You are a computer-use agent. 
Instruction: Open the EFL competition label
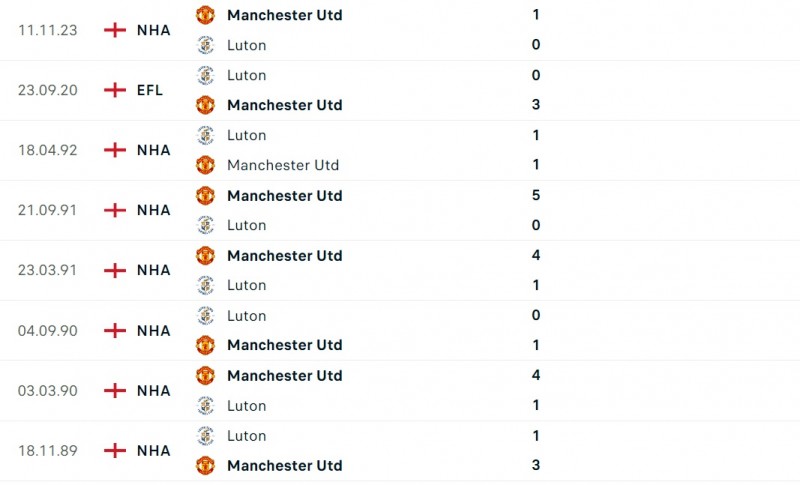pyautogui.click(x=151, y=90)
